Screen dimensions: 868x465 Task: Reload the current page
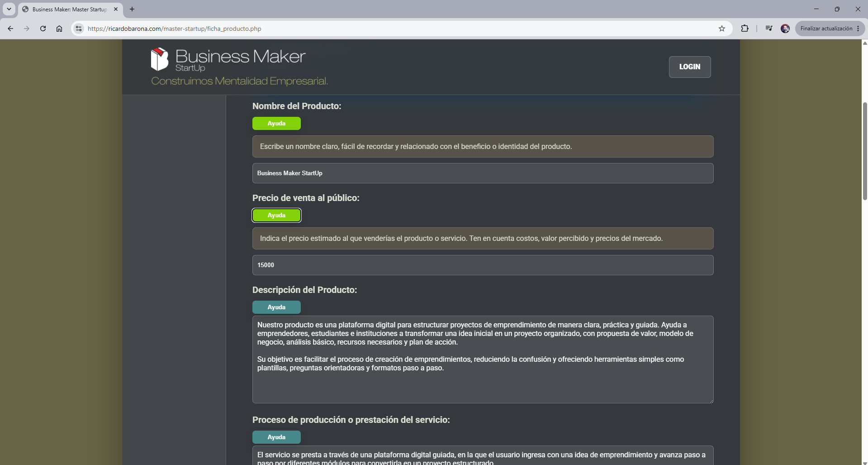pyautogui.click(x=43, y=29)
